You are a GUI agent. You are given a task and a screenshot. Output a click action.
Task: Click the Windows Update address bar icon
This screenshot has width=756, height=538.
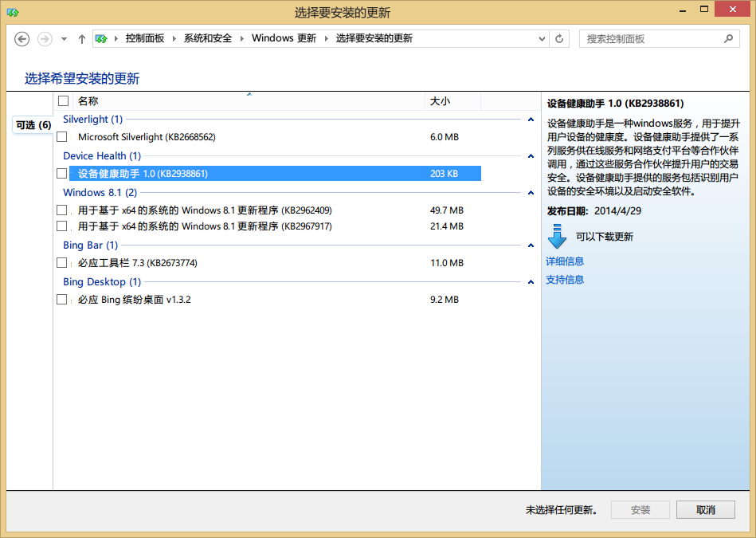101,38
